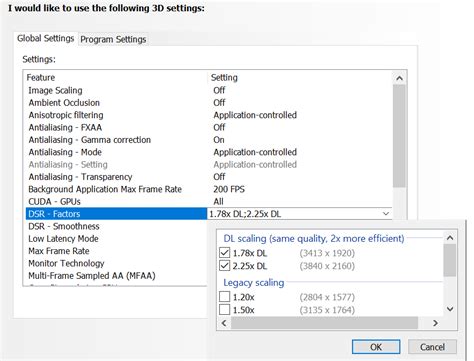
Task: Click popup horizontal scroll left arrow
Action: (224, 323)
